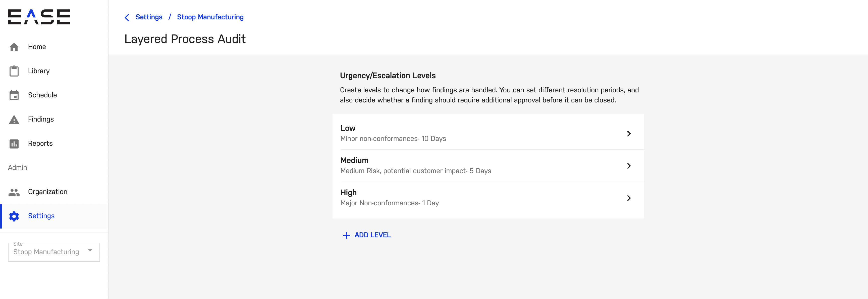Image resolution: width=868 pixels, height=299 pixels.
Task: Click the Organization people icon
Action: (x=14, y=192)
